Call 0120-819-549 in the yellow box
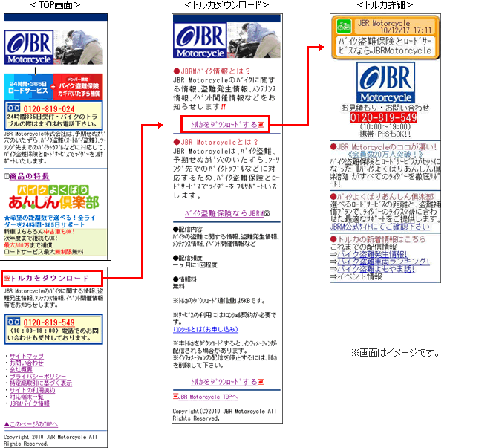Image resolution: width=499 pixels, height=448 pixels. point(49,322)
